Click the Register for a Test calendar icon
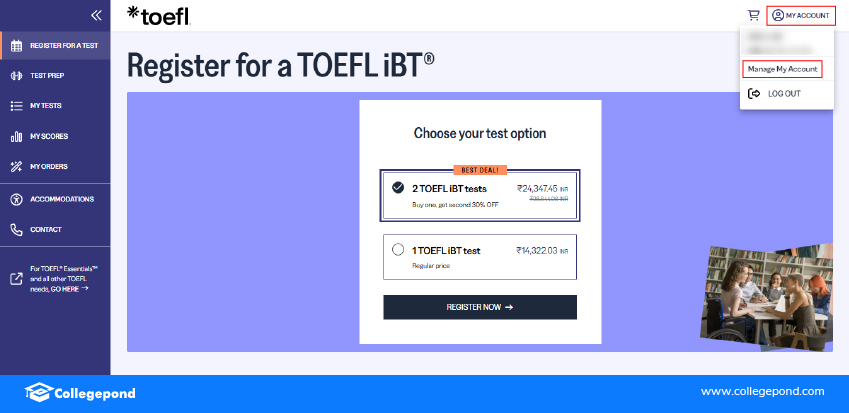The image size is (849, 413). click(x=16, y=46)
